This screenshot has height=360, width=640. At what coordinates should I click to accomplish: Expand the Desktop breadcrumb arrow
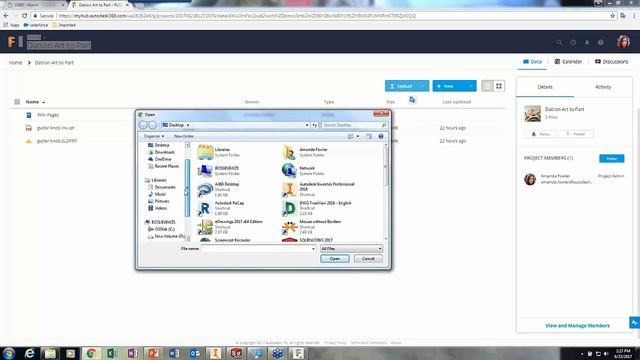pos(188,125)
